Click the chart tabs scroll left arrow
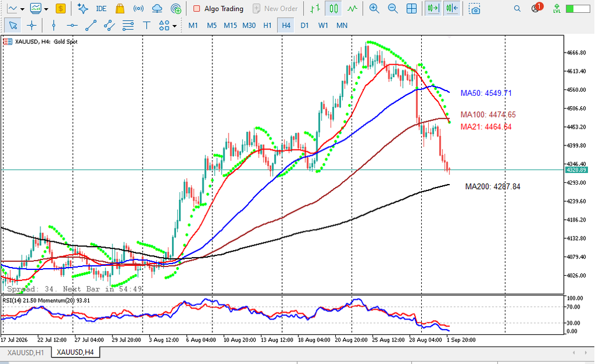The width and height of the screenshot is (599, 364). (574, 352)
